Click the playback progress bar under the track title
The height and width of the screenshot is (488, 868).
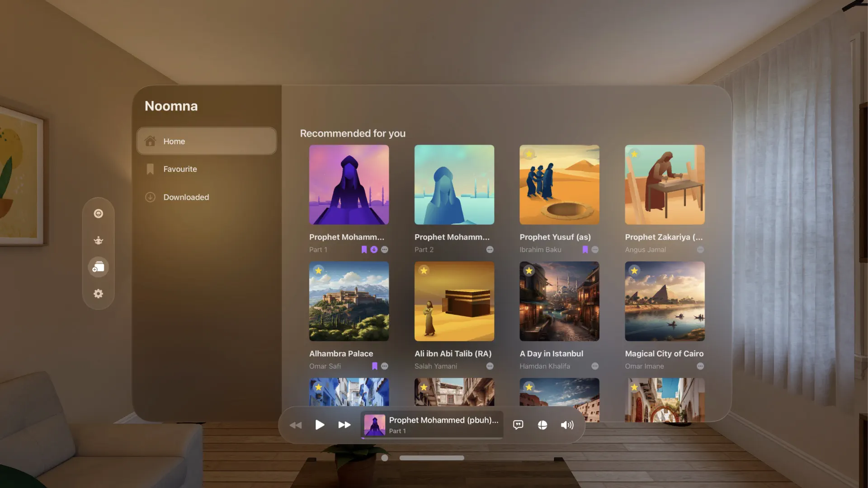coord(432,438)
